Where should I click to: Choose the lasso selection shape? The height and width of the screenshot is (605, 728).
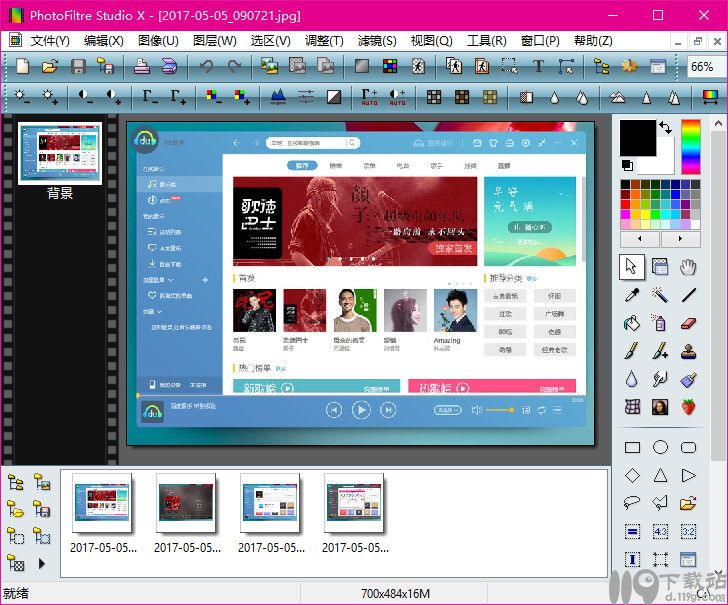(x=632, y=502)
